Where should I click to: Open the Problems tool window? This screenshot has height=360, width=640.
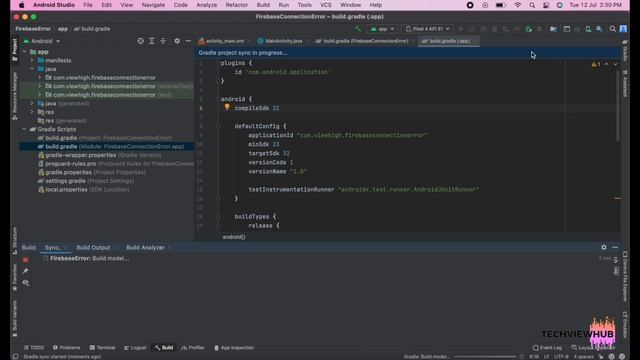click(x=67, y=348)
